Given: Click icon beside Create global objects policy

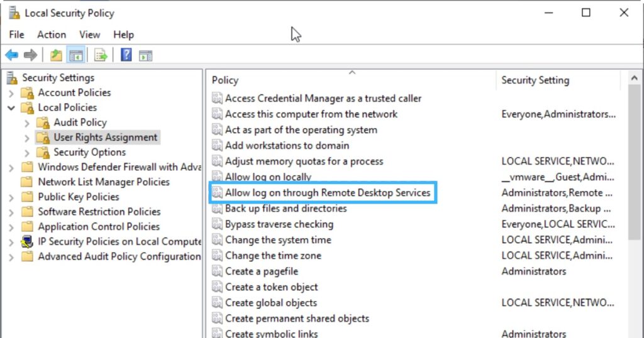Looking at the screenshot, I should pyautogui.click(x=217, y=303).
